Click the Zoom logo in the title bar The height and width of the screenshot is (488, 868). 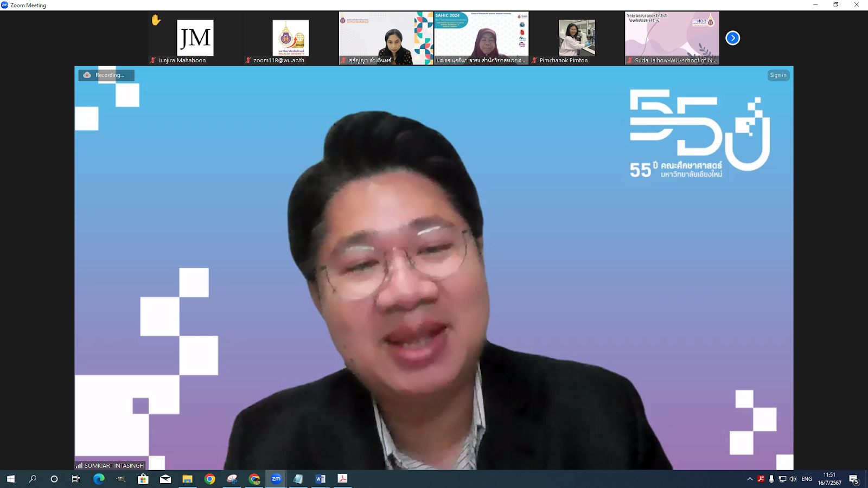5,5
